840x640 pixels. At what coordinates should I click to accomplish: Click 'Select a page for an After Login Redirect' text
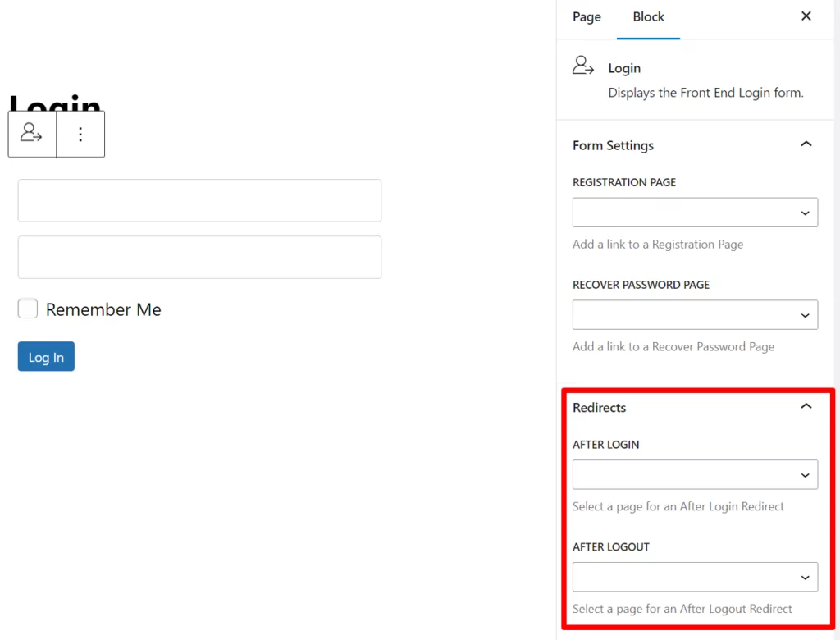point(678,506)
